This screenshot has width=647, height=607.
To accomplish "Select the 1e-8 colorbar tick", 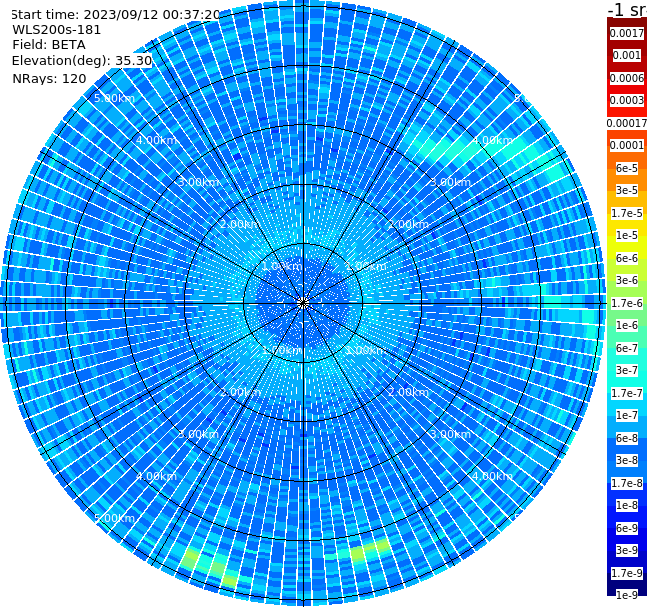I will [x=627, y=505].
